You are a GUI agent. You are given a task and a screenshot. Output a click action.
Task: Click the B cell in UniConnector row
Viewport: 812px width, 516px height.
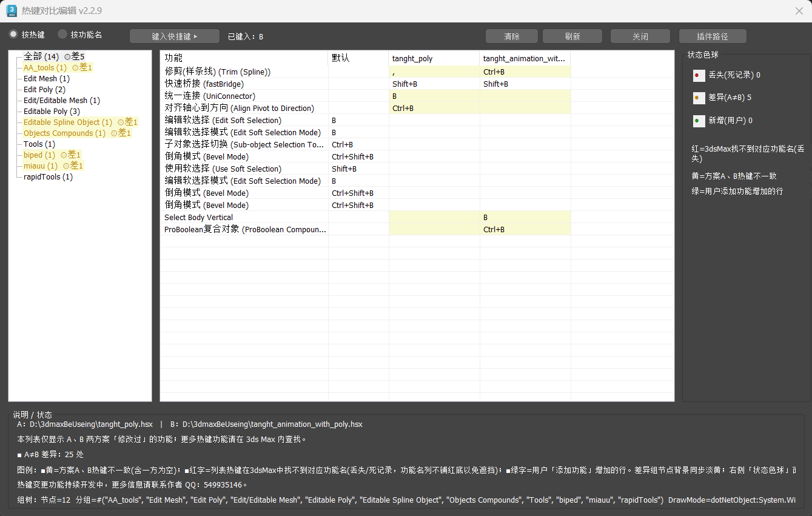[x=434, y=96]
